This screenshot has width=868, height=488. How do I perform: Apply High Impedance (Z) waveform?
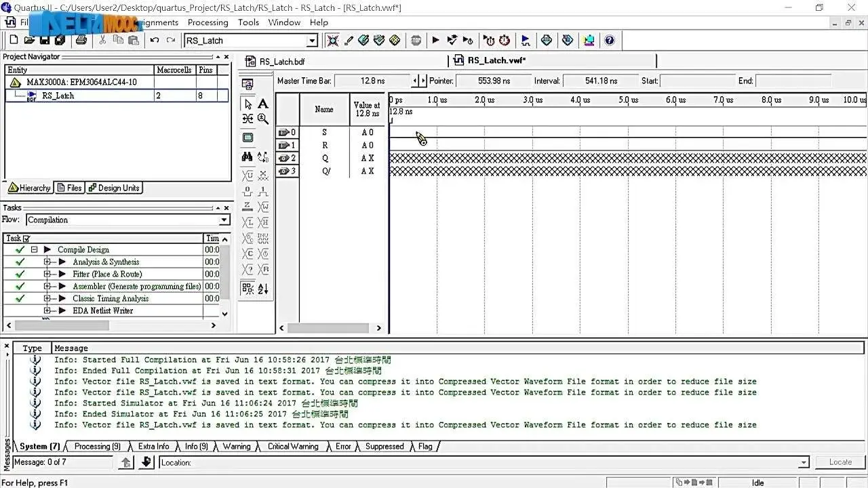pos(248,206)
